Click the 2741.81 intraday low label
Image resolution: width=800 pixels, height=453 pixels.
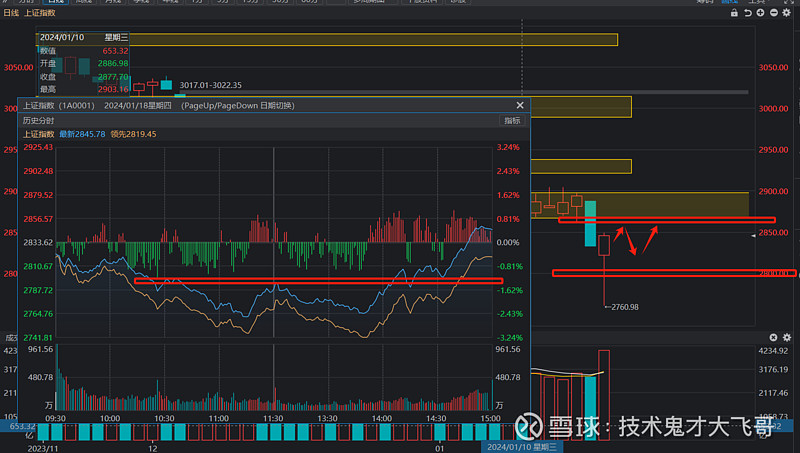(x=38, y=338)
